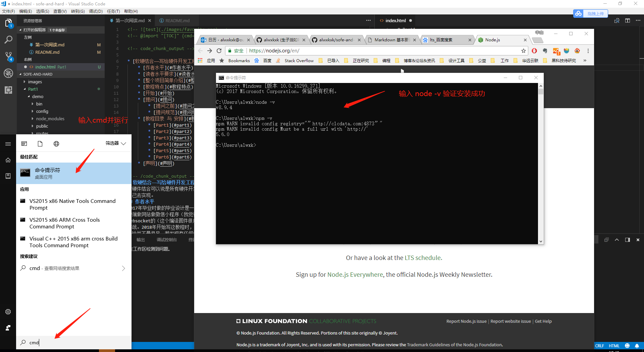Click the notification bell in status bar
The height and width of the screenshot is (352, 644).
click(x=637, y=346)
